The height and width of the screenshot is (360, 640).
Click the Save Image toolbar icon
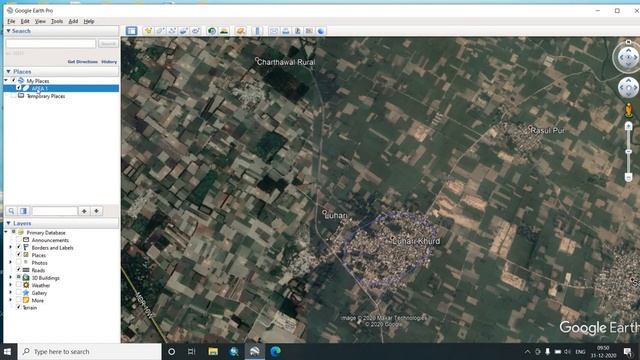click(x=297, y=31)
